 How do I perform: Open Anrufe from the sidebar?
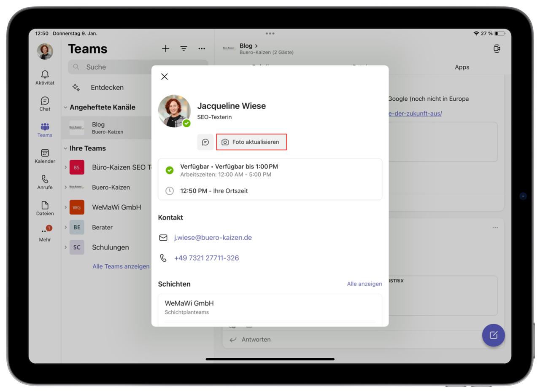tap(44, 182)
